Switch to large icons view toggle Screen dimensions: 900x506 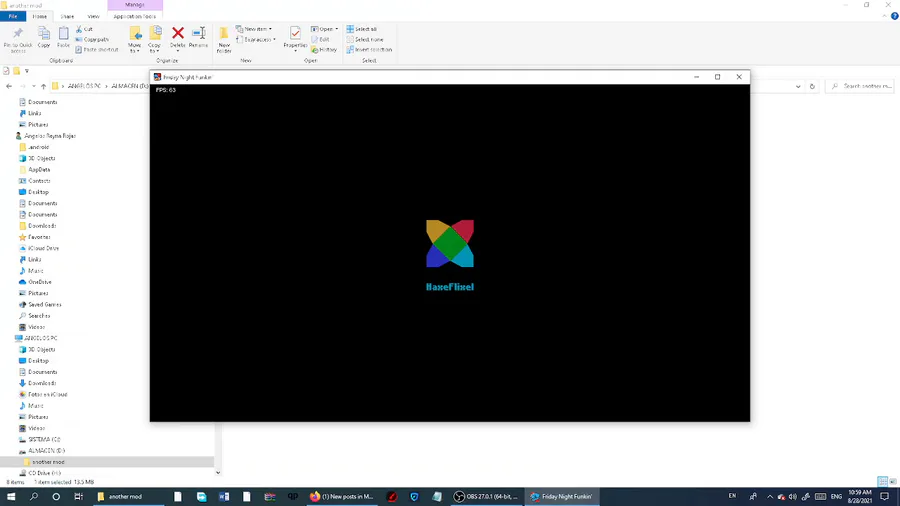coord(893,482)
